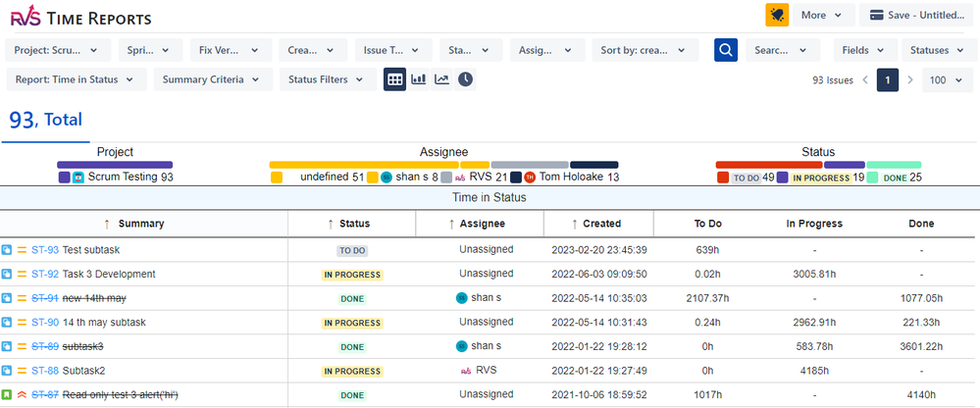The height and width of the screenshot is (408, 980).
Task: Click the RVS Time Reports logo
Action: [80, 19]
